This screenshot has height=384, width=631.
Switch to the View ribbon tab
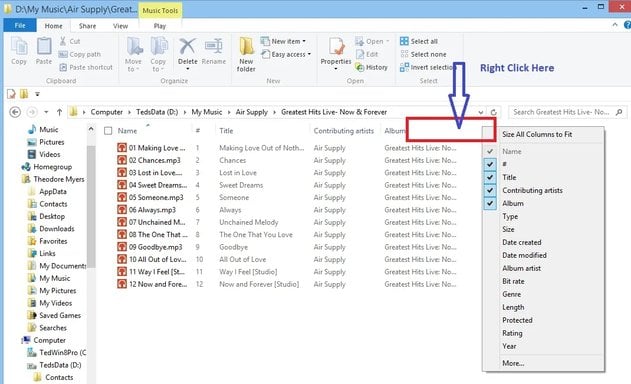[x=120, y=26]
